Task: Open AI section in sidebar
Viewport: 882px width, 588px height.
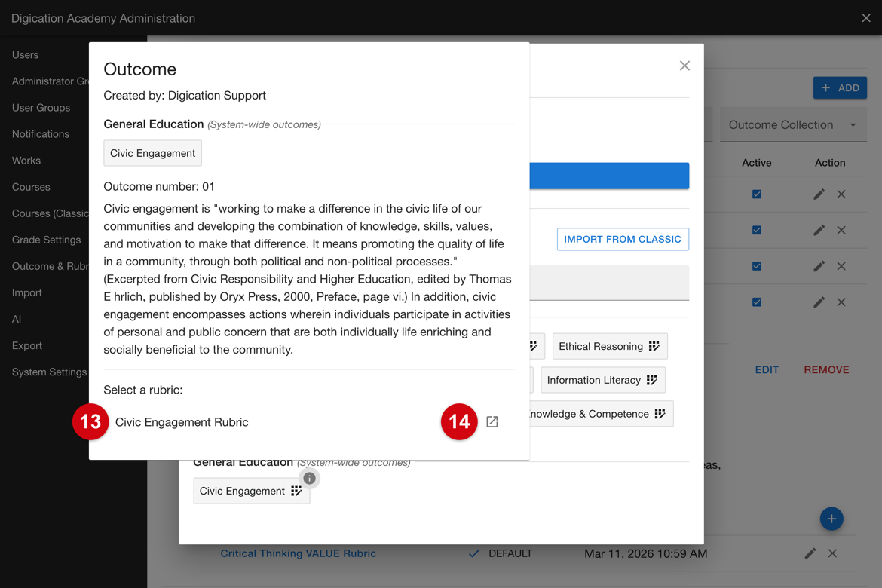Action: (17, 319)
